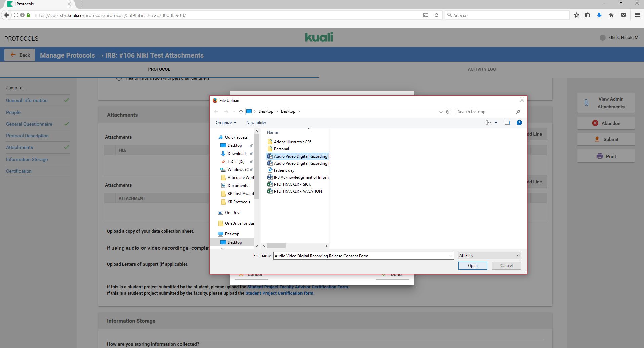Click the New folder button
Image resolution: width=644 pixels, height=348 pixels.
[256, 123]
